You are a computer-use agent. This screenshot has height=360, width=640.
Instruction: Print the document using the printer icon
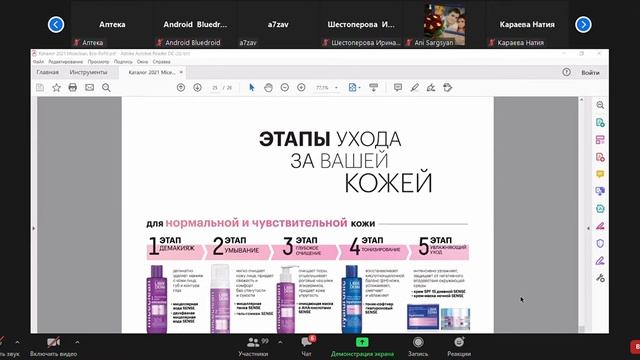point(73,87)
